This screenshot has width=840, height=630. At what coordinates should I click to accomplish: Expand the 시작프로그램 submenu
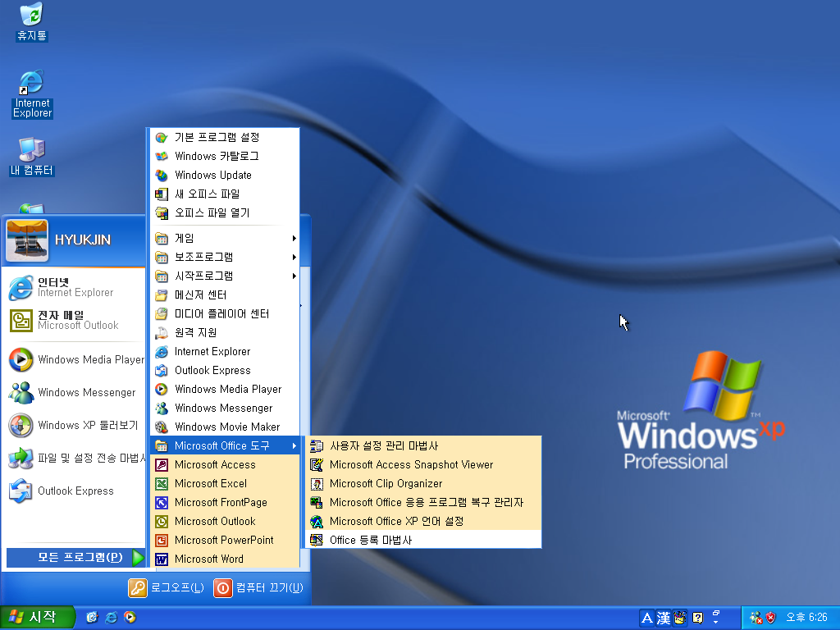click(225, 276)
